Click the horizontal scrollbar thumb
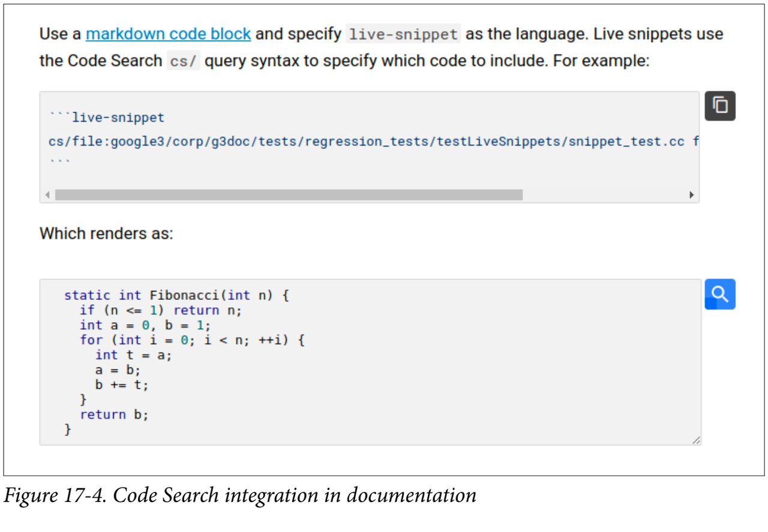This screenshot has height=532, width=768. pos(288,196)
